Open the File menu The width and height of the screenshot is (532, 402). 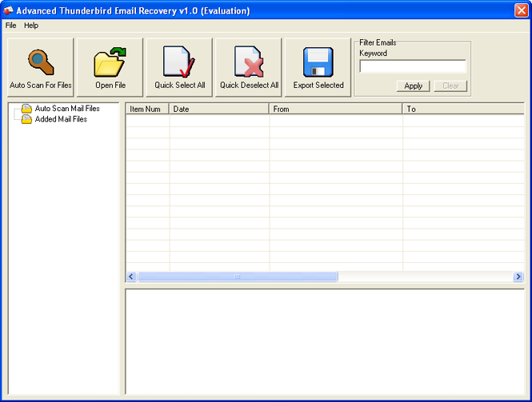tap(11, 26)
